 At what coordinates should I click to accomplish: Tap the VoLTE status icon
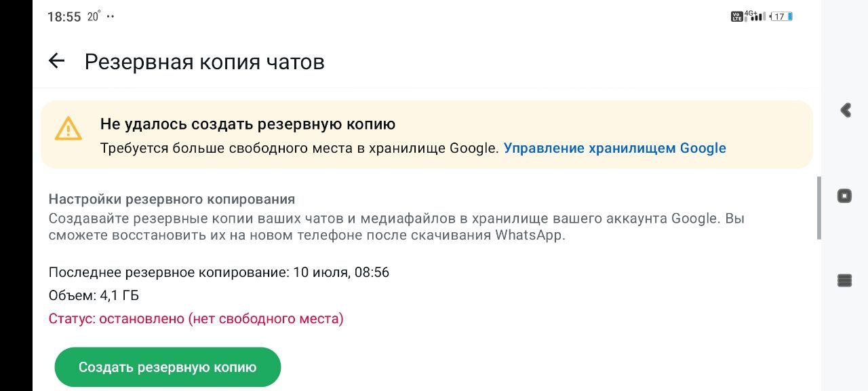736,16
